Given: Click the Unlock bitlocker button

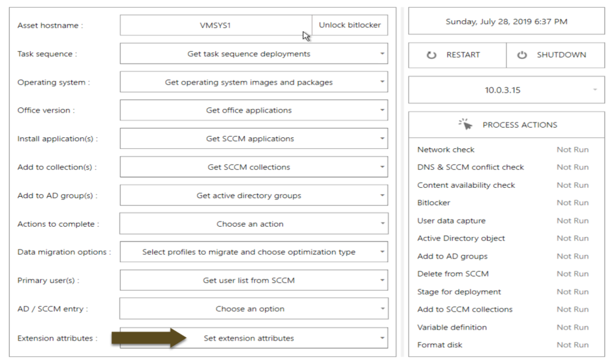Looking at the screenshot, I should [350, 25].
